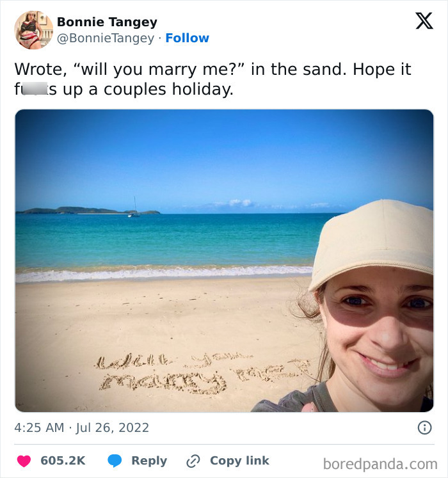
Task: Open the @BonnieTangey handle link
Action: (x=105, y=38)
